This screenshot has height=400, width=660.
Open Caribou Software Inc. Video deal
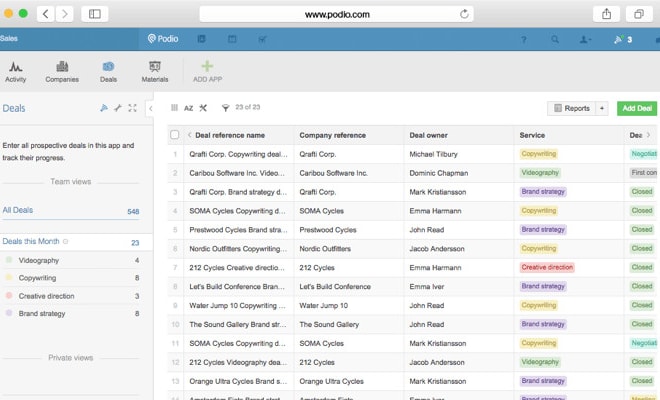(237, 173)
